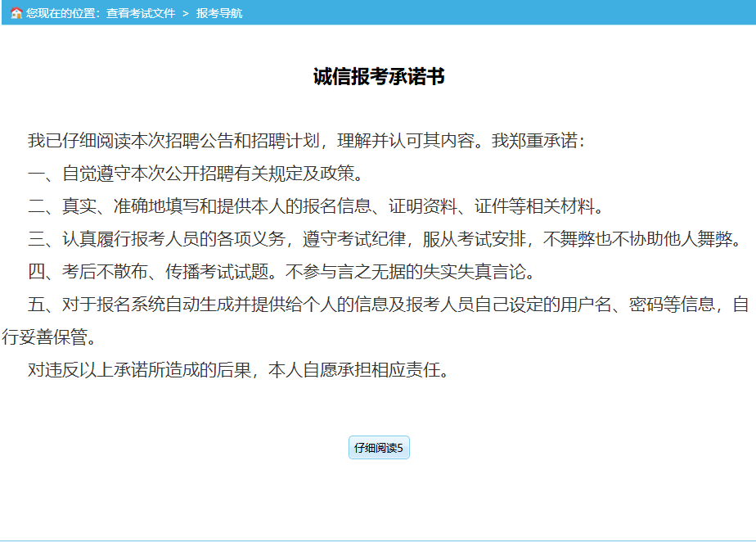The image size is (756, 542).
Task: Click the countdown number on the read button
Action: coord(398,448)
